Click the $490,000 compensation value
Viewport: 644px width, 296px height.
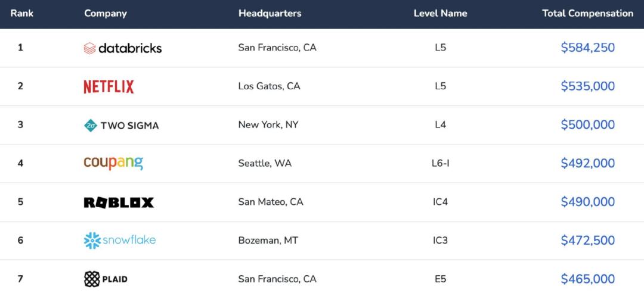588,202
